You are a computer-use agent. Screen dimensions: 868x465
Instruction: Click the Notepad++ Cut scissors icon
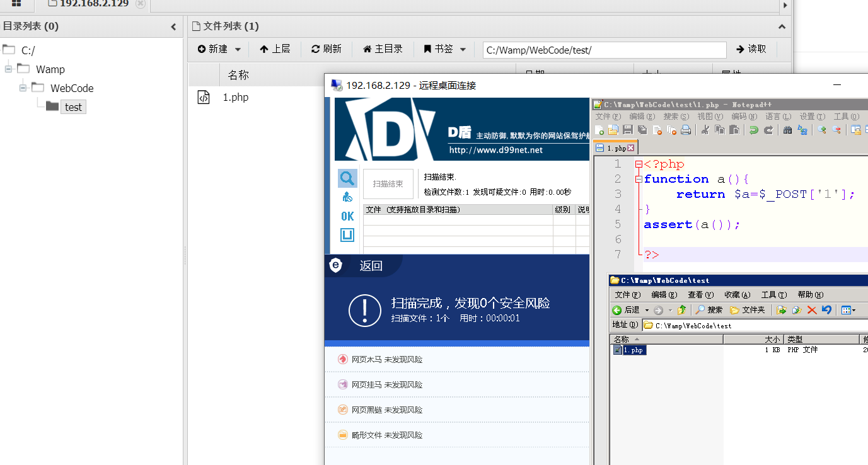[x=705, y=130]
